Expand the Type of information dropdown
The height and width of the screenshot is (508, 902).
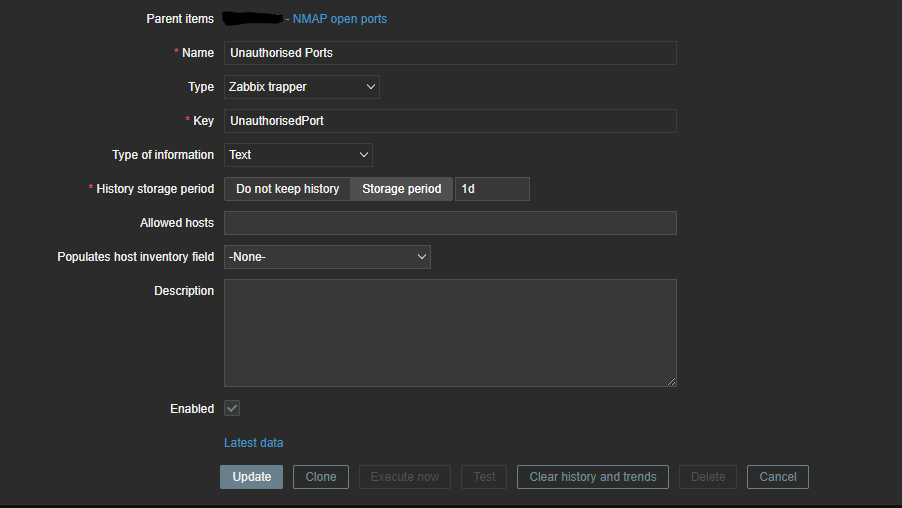(x=298, y=155)
